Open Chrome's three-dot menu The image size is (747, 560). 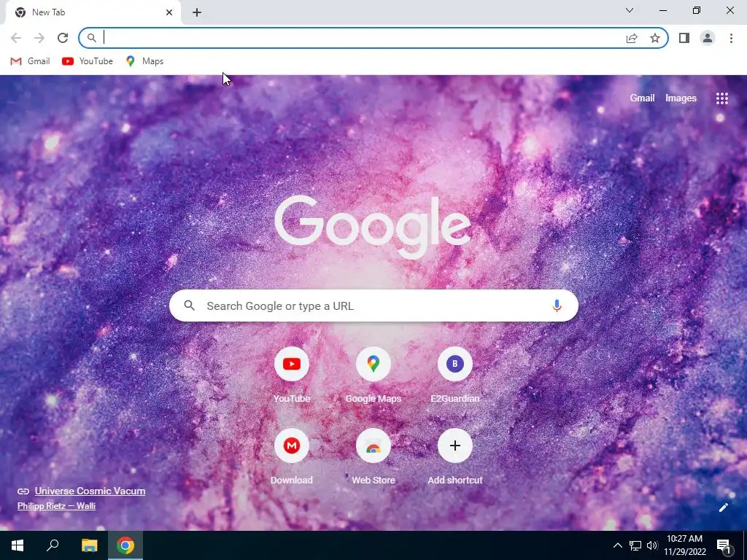pyautogui.click(x=731, y=38)
